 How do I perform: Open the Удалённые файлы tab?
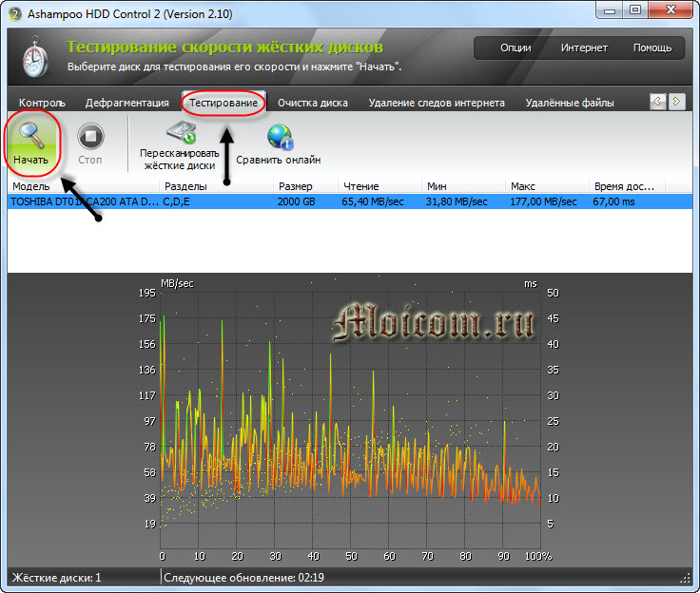point(569,103)
